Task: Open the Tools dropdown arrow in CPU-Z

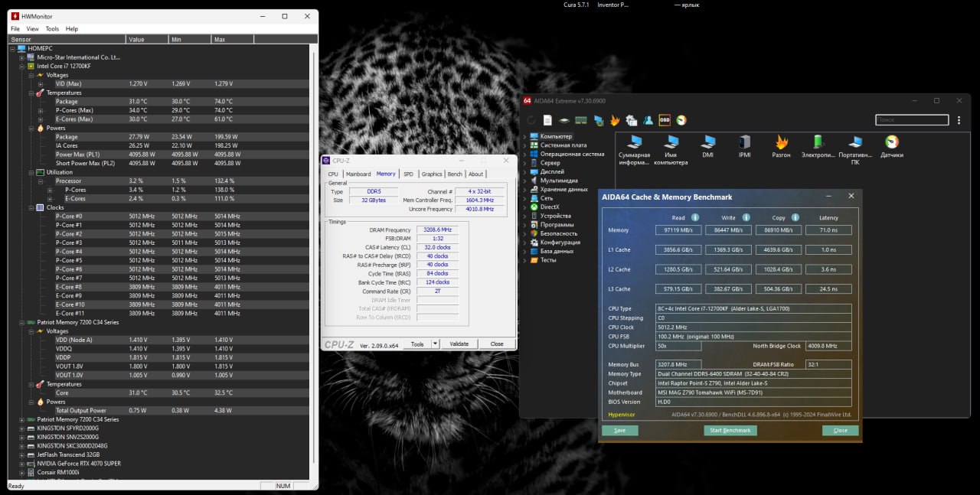Action: coord(435,344)
